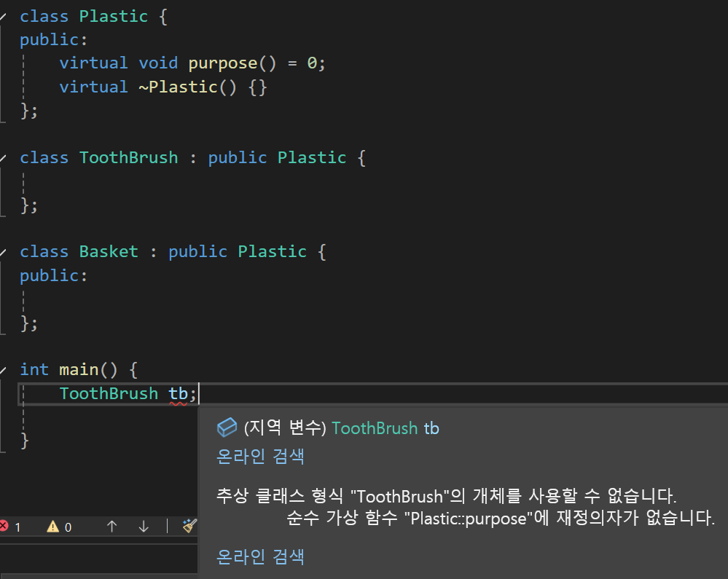Click Plastic base class after Basket
728x579 pixels.
(272, 252)
